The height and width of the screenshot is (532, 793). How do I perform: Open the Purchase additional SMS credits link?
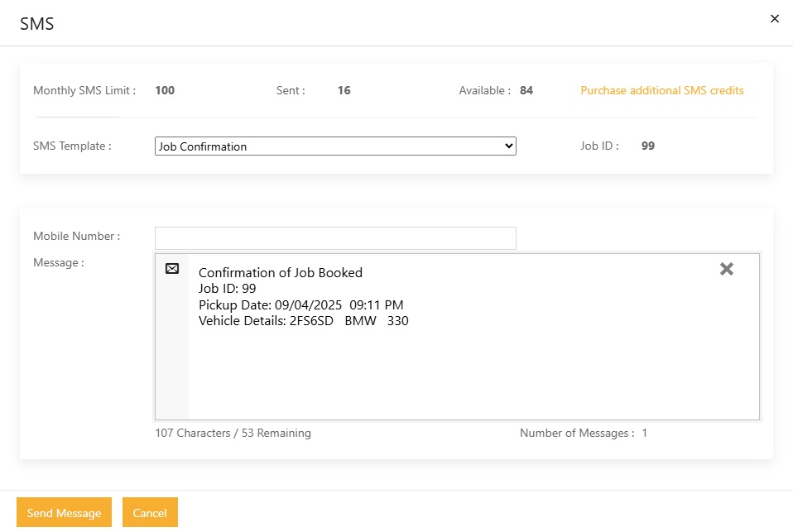661,90
